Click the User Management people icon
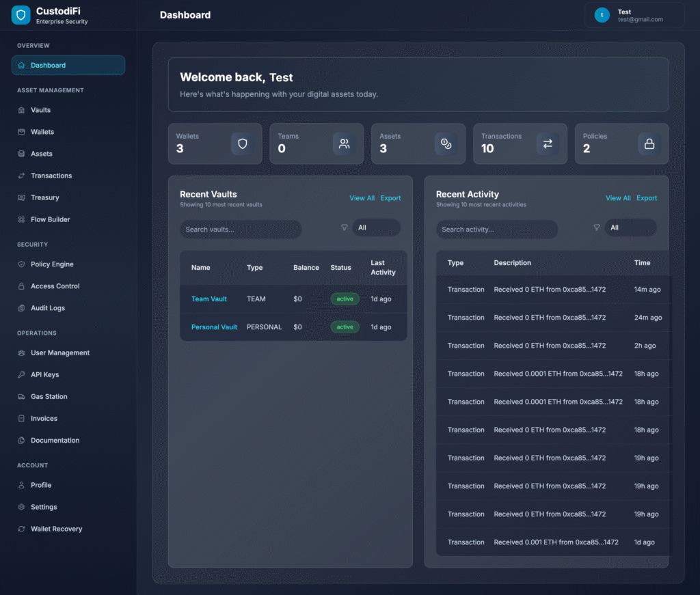Screen dimensions: 700x595 click(x=21, y=352)
